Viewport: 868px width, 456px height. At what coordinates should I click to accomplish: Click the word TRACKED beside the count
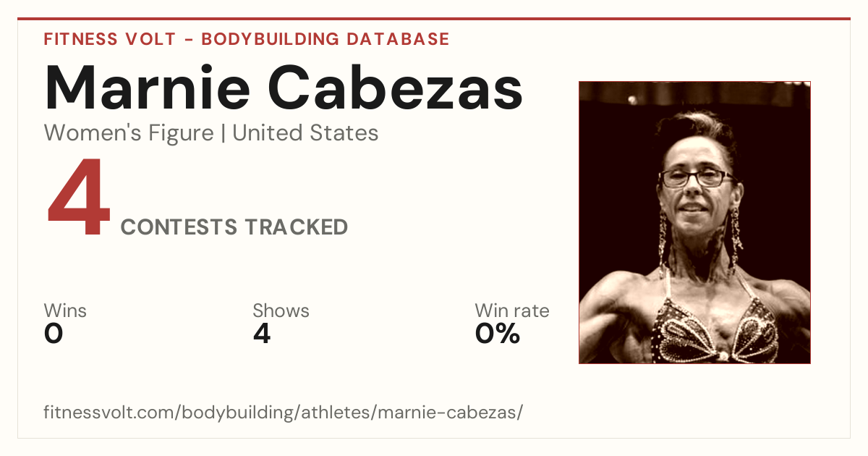pyautogui.click(x=296, y=227)
